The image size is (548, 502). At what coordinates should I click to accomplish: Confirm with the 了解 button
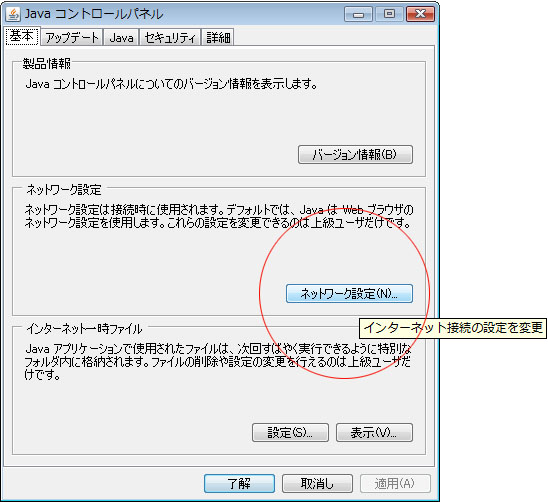point(239,483)
